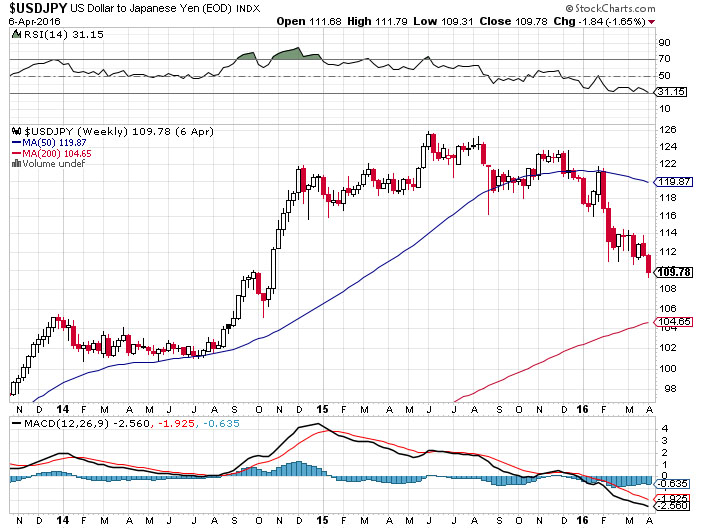The image size is (706, 532).
Task: Click year 15 on the MACD date axis
Action: (322, 520)
